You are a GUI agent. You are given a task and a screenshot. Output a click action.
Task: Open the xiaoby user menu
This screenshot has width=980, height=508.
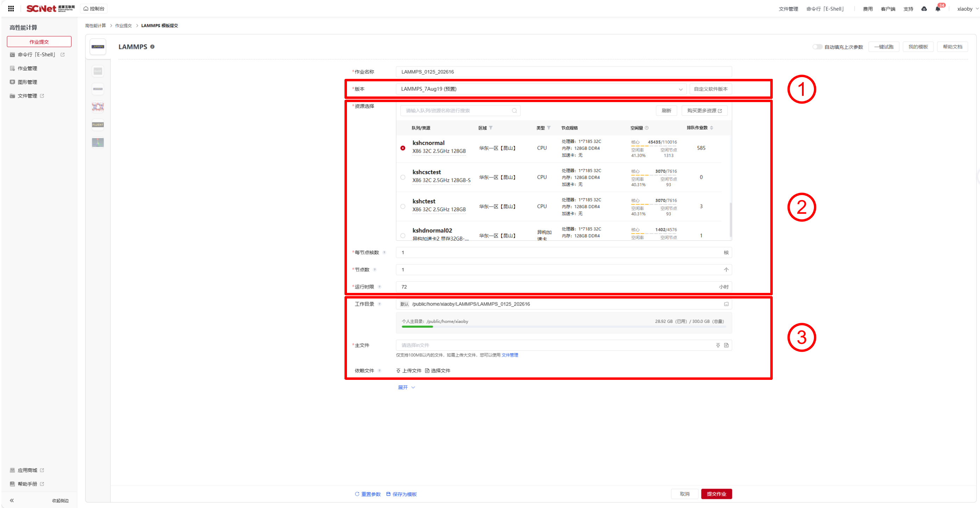pos(967,8)
